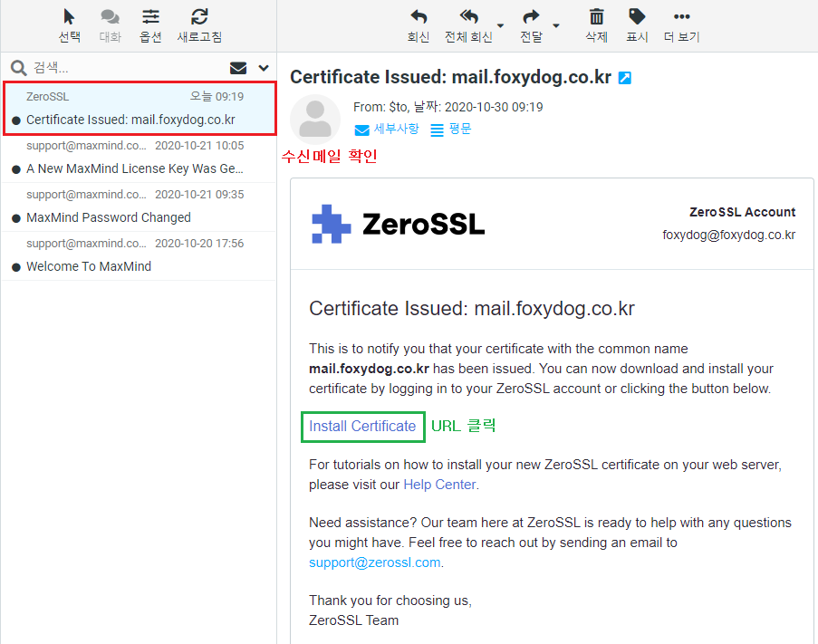Toggle unread dot on Password Changed message
The image size is (818, 644).
click(x=16, y=218)
